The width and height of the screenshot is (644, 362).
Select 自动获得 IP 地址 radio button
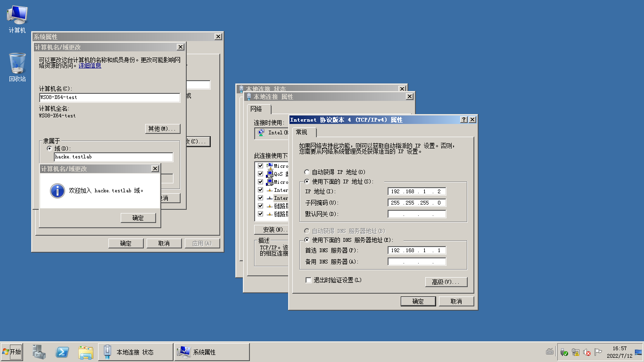[307, 172]
